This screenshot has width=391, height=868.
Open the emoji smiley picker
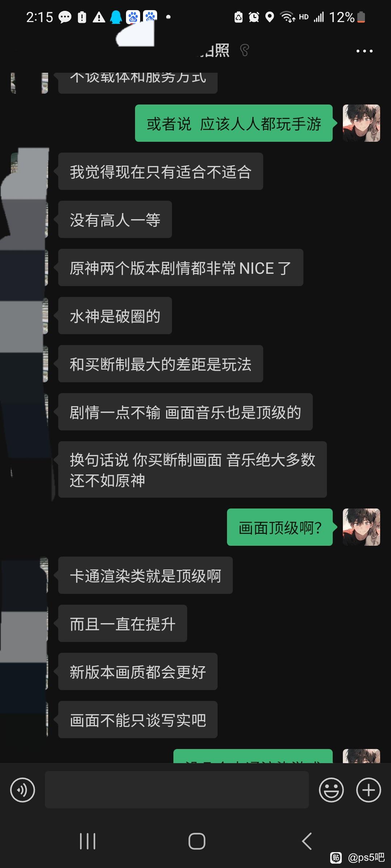point(331,790)
